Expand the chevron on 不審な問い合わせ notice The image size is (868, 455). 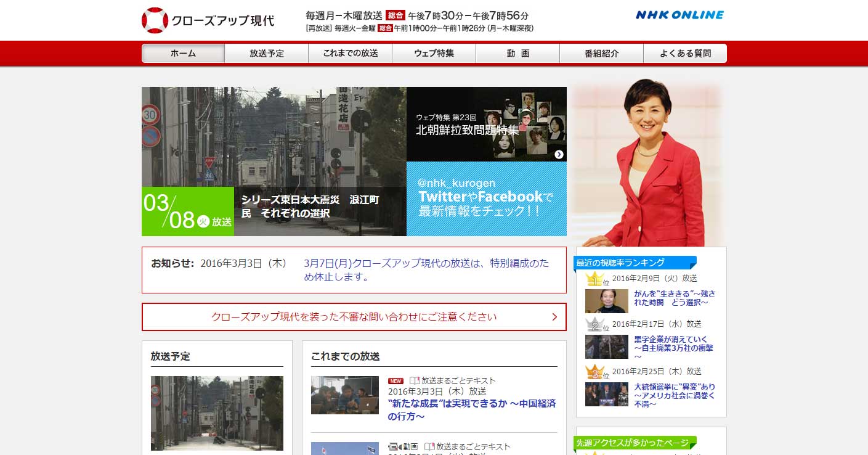554,317
